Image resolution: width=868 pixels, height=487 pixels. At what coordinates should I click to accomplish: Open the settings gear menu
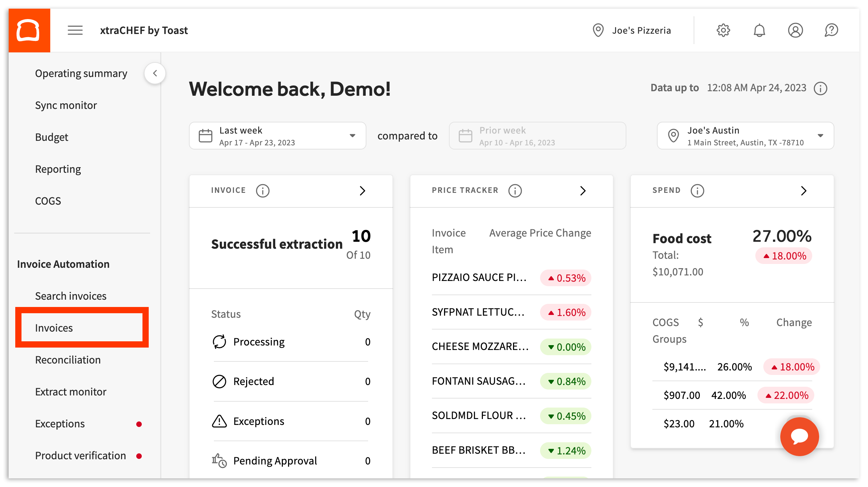click(723, 30)
